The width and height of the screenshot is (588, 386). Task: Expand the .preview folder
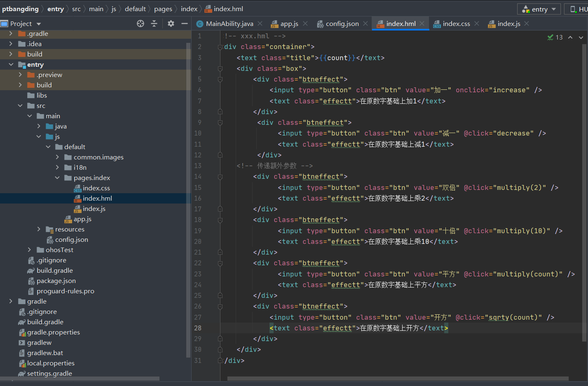20,75
